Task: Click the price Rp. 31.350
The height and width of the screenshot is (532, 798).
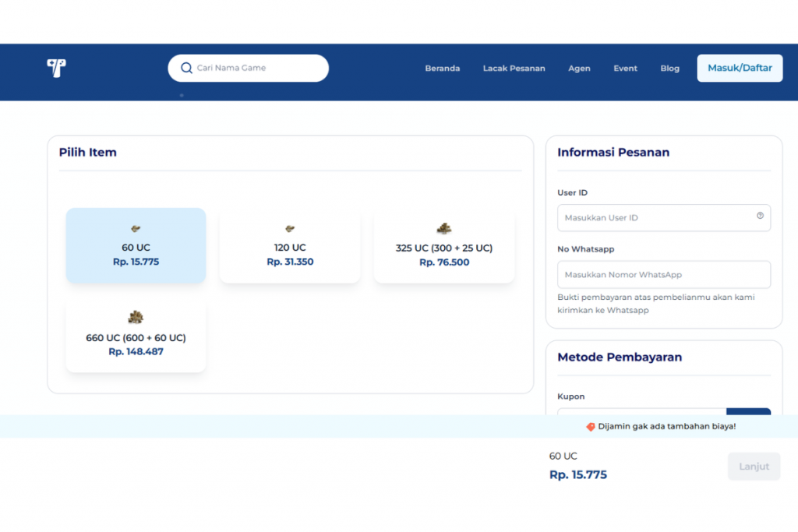Action: pyautogui.click(x=290, y=262)
